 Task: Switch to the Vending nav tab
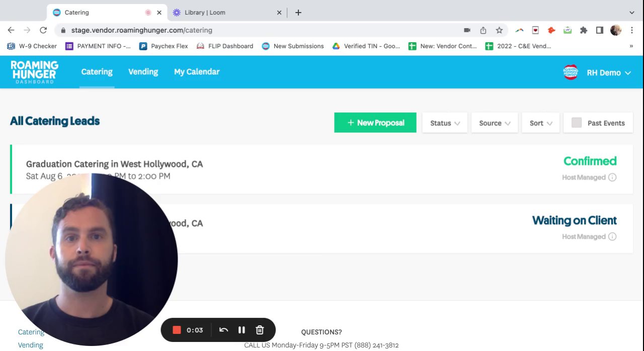tap(143, 72)
